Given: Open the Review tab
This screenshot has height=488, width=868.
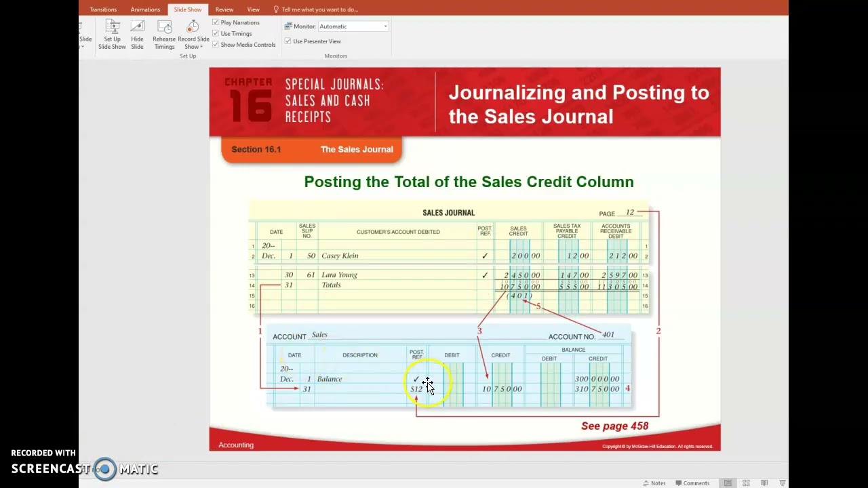Looking at the screenshot, I should (x=224, y=9).
